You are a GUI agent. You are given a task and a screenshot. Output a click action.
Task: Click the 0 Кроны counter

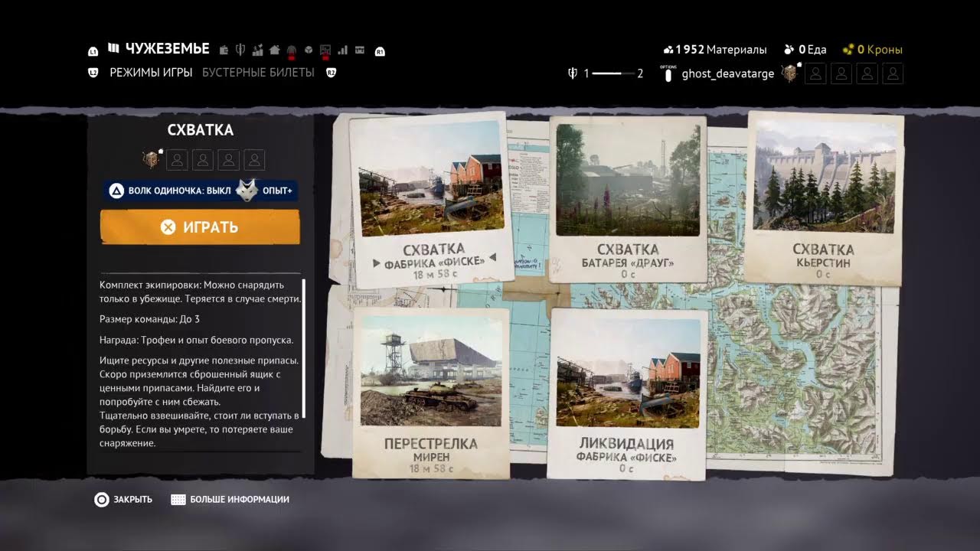[873, 50]
